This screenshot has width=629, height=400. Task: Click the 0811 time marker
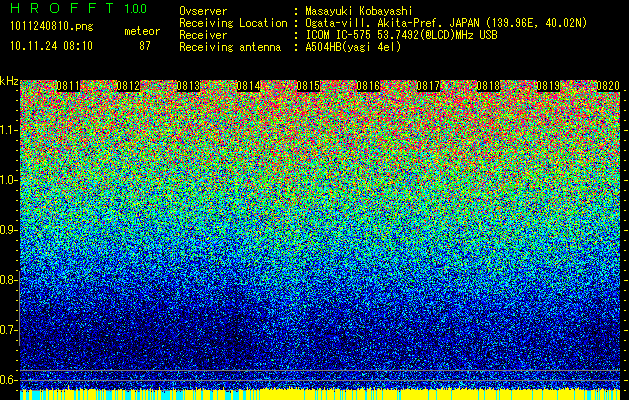[68, 86]
